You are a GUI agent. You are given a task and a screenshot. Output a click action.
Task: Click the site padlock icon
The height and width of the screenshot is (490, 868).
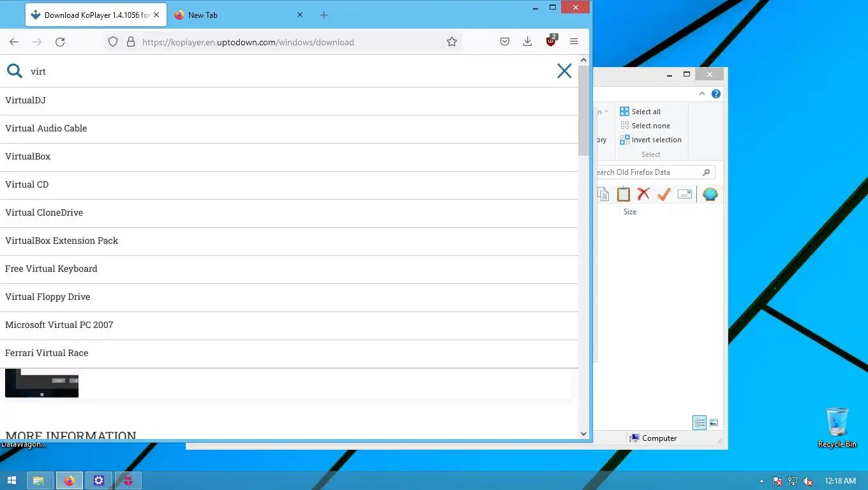click(x=131, y=41)
